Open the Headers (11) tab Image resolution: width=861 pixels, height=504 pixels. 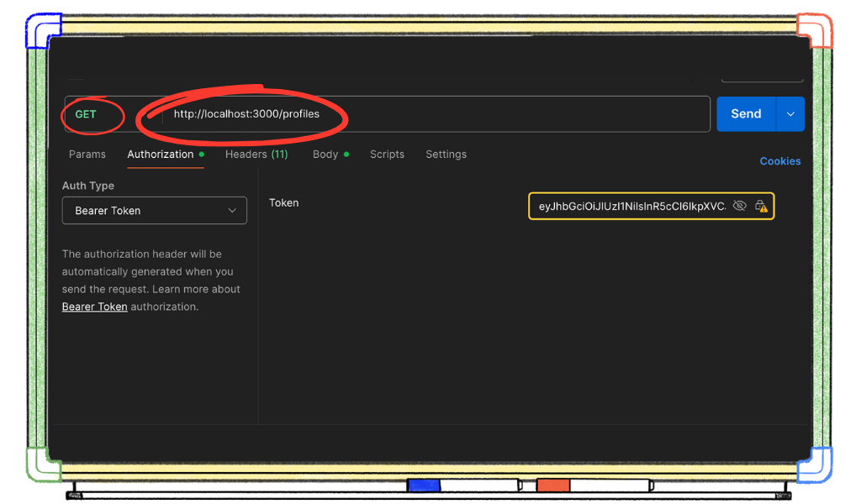pos(256,154)
